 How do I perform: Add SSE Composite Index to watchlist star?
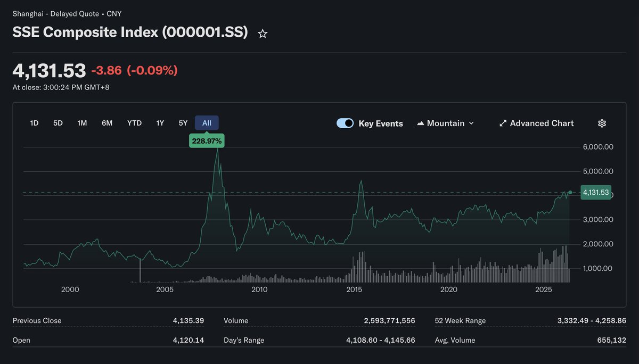pos(263,34)
